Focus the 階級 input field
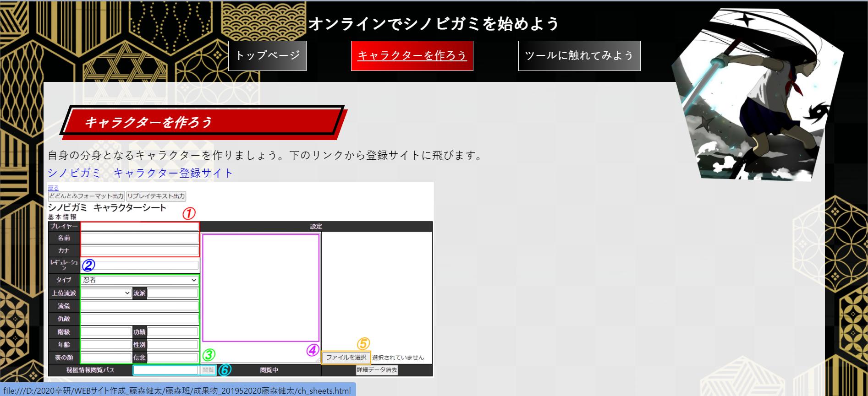The height and width of the screenshot is (396, 868). pos(106,332)
